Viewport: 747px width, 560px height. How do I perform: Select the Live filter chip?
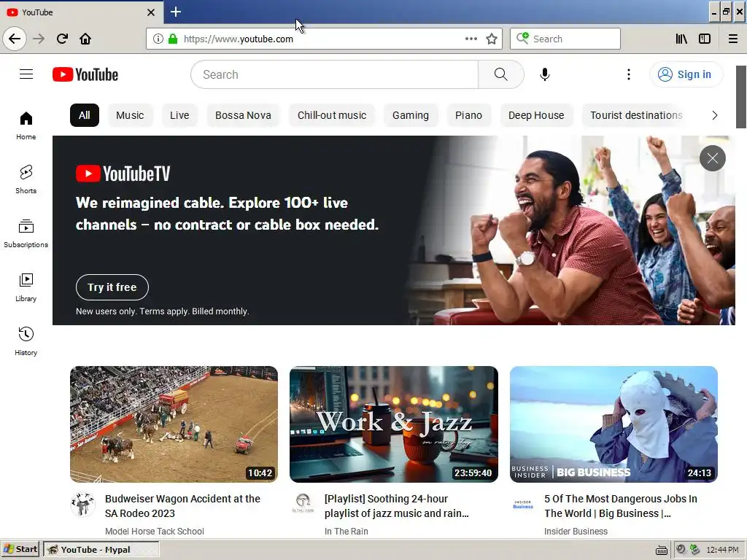click(x=179, y=115)
